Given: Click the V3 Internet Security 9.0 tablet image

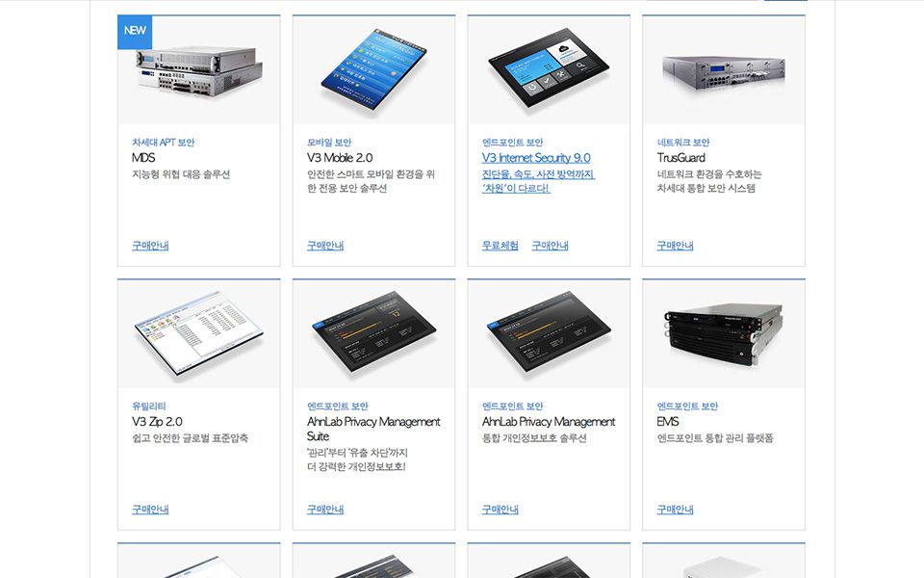Looking at the screenshot, I should (549, 70).
